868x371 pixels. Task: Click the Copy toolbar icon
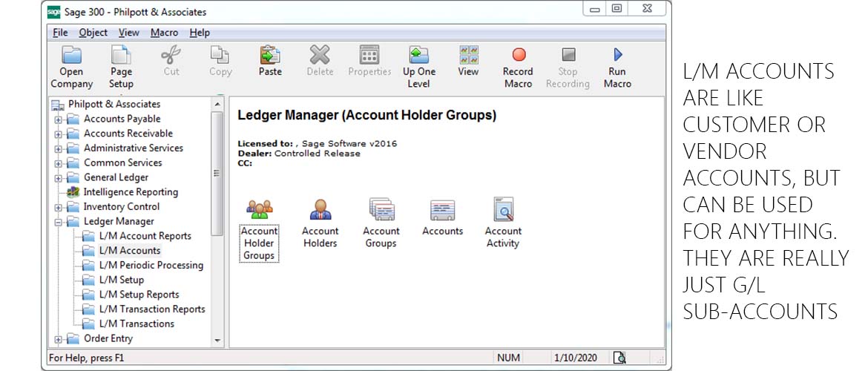[220, 56]
